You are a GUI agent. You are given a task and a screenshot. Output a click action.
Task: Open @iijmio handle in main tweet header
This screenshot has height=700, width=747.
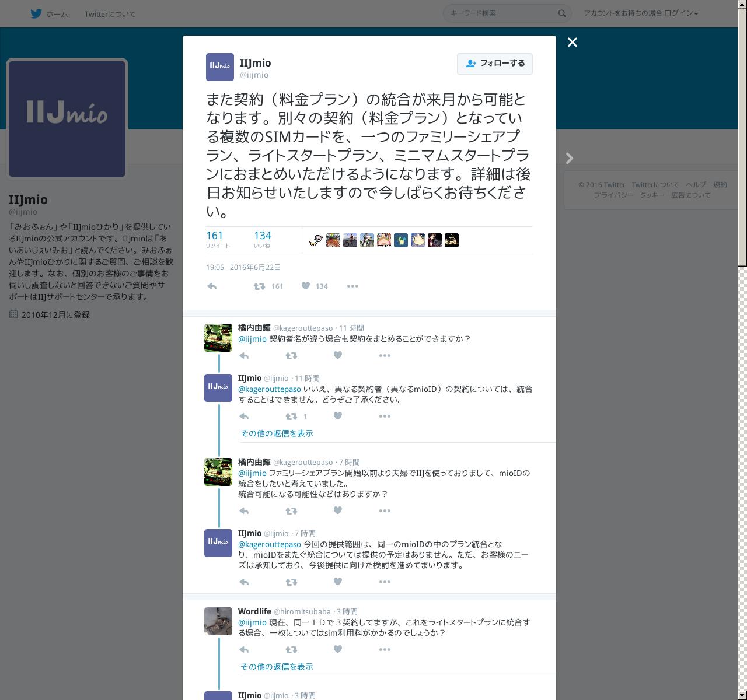coord(254,75)
